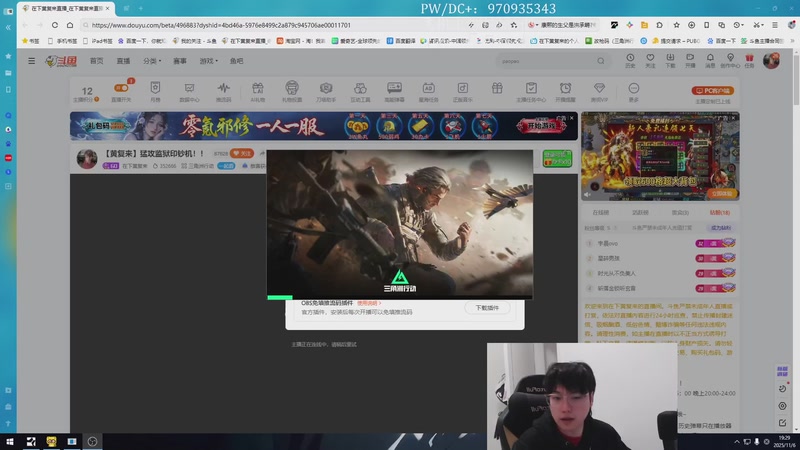Open the AI礼物 gift tool

tap(258, 92)
